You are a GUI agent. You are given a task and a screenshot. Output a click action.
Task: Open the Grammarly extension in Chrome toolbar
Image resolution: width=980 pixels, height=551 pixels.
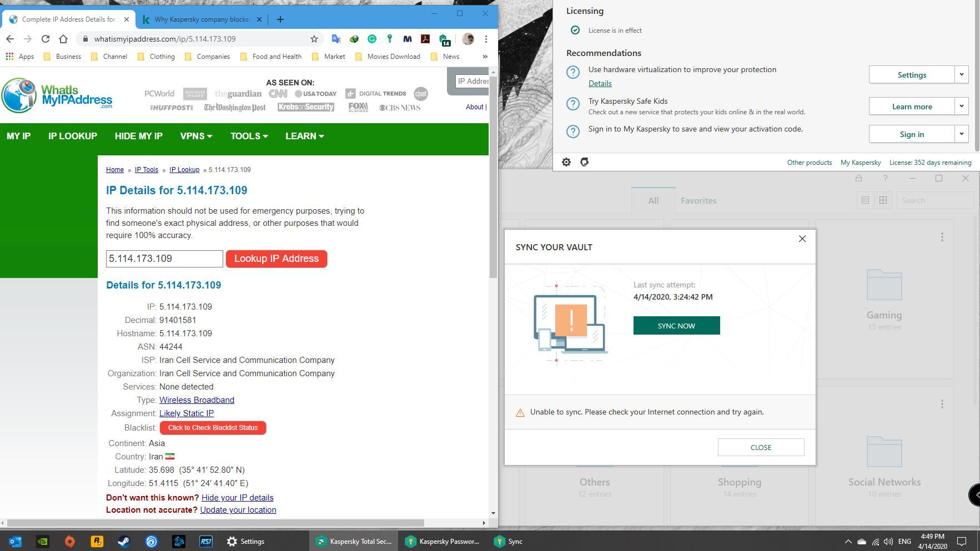tap(372, 39)
